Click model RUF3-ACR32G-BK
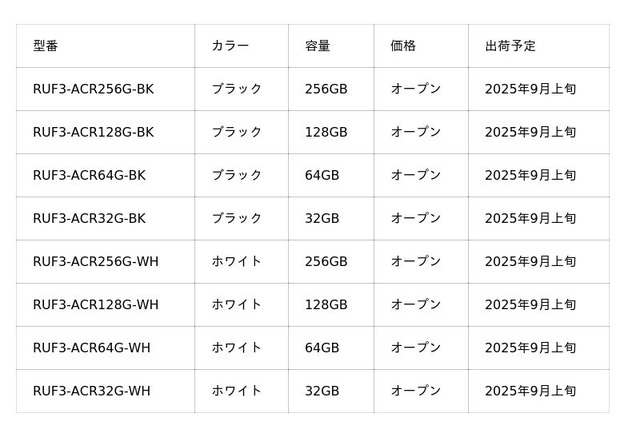Viewport: 640px width, 437px height. click(x=89, y=218)
